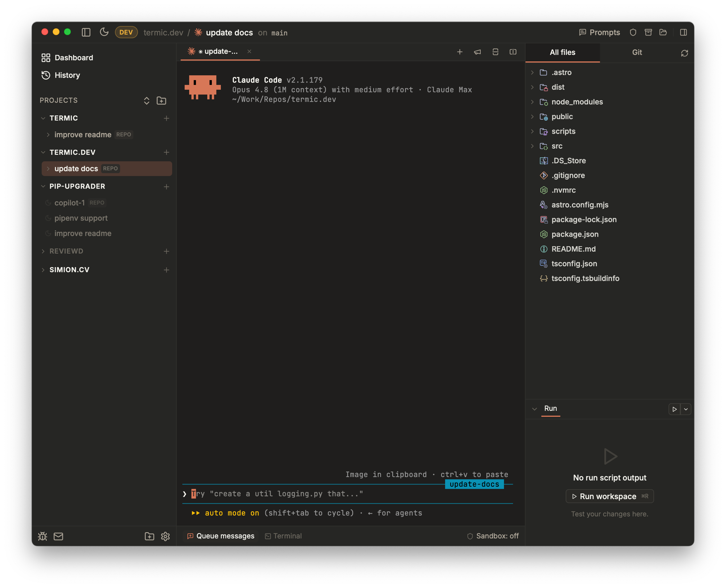Click the bug report icon
Viewport: 726px width, 588px height.
click(x=42, y=537)
